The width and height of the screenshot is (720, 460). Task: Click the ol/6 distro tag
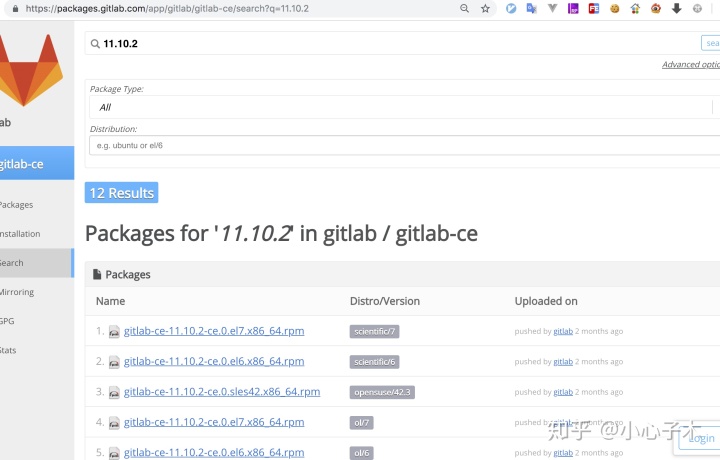click(x=361, y=453)
